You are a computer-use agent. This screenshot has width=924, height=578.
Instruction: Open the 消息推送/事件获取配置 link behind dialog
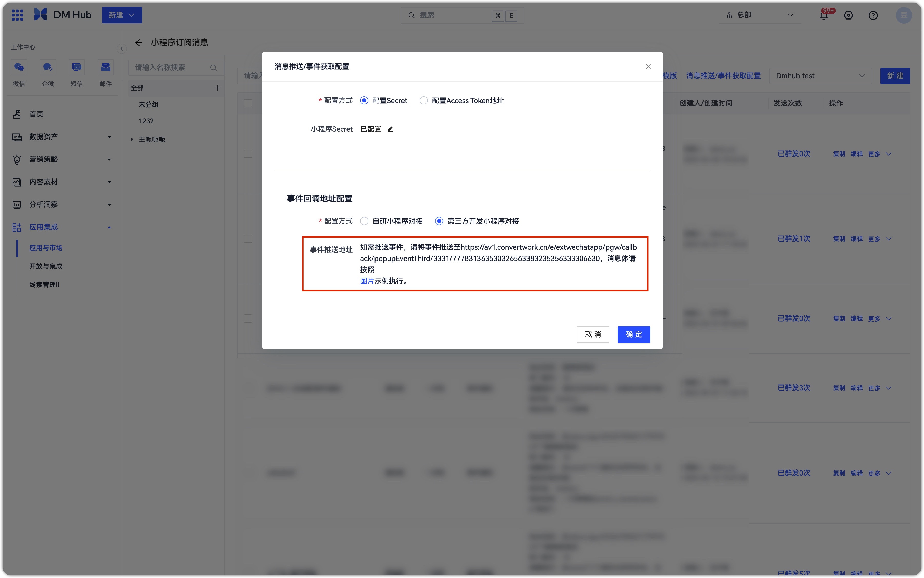tap(723, 76)
